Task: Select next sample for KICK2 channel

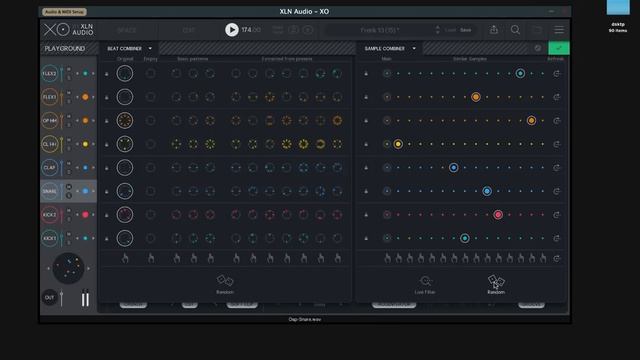Action: (93, 215)
